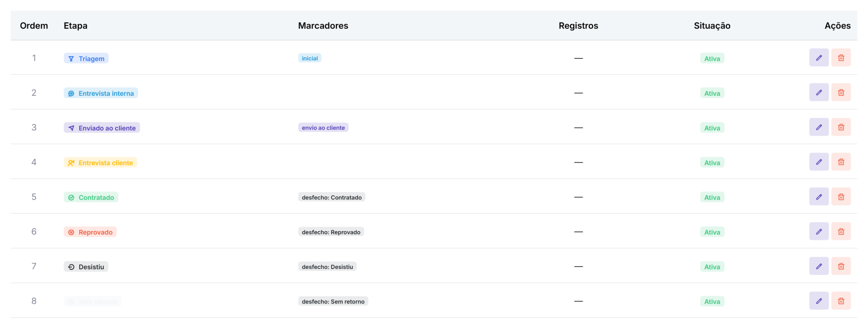Click the Ativa status for Triagem
This screenshot has height=329, width=868.
click(712, 58)
